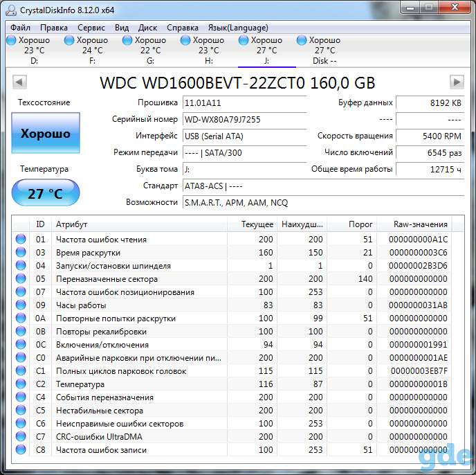
Task: Select the Повторные попытки раскрутки text
Action: pos(116,319)
